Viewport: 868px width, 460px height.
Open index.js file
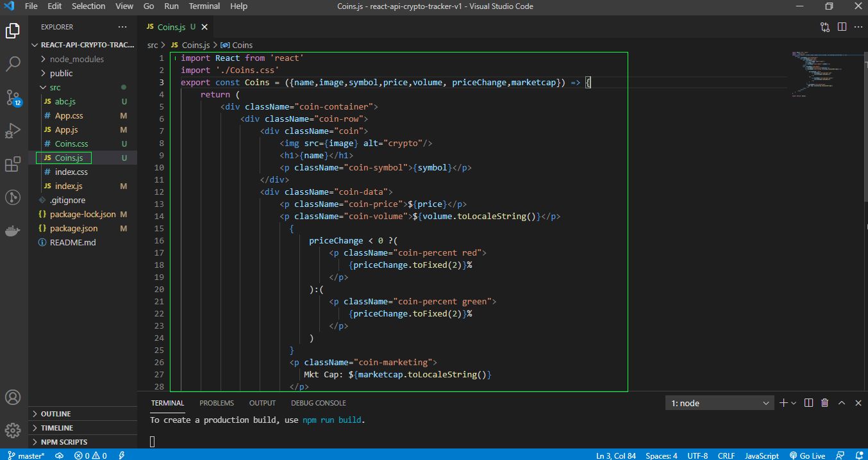click(x=83, y=186)
